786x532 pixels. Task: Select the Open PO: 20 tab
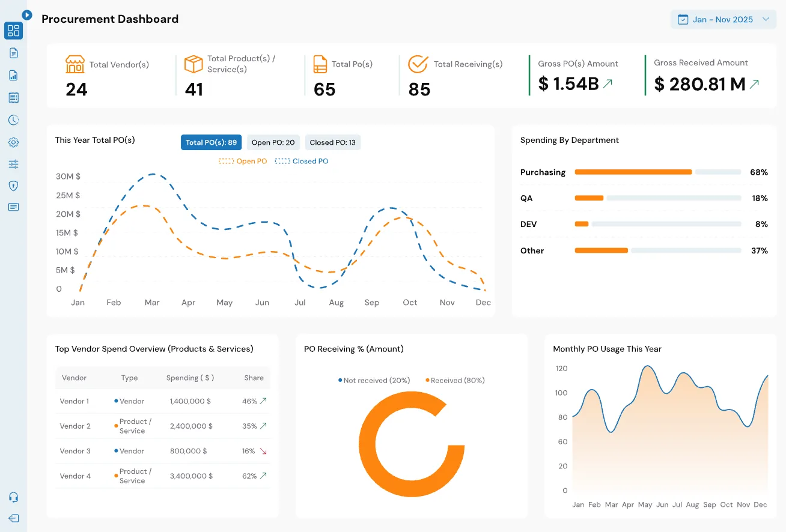[x=273, y=142]
